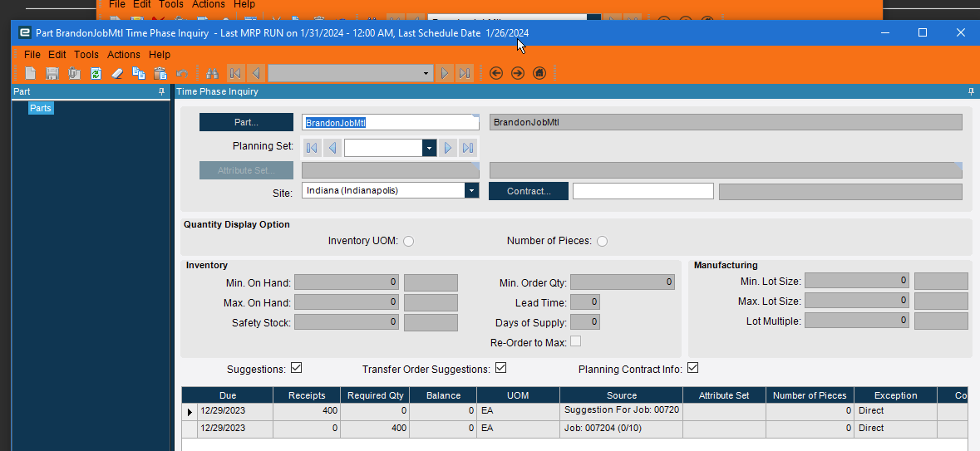Click the Forward circled arrow icon
The height and width of the screenshot is (451, 980).
tap(518, 73)
